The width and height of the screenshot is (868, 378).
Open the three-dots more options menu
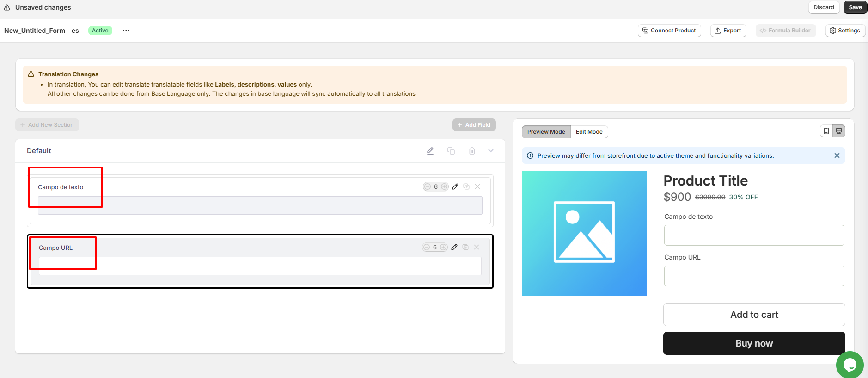pos(126,31)
